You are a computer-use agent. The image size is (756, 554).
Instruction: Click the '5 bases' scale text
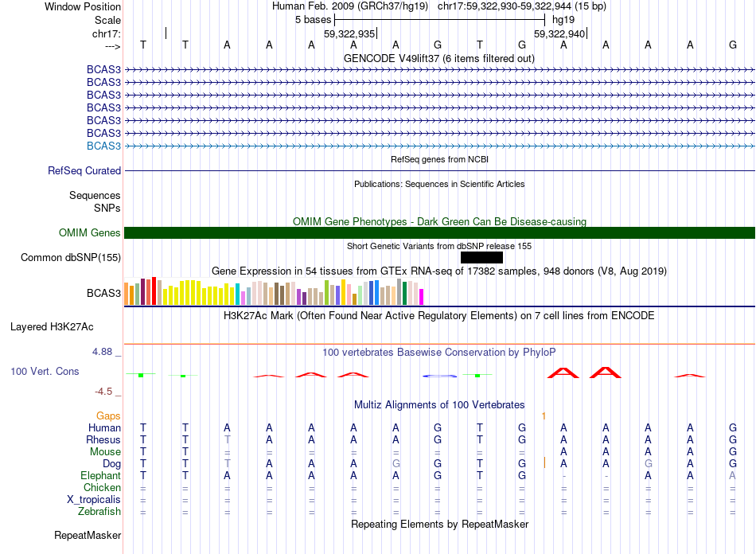pos(314,20)
